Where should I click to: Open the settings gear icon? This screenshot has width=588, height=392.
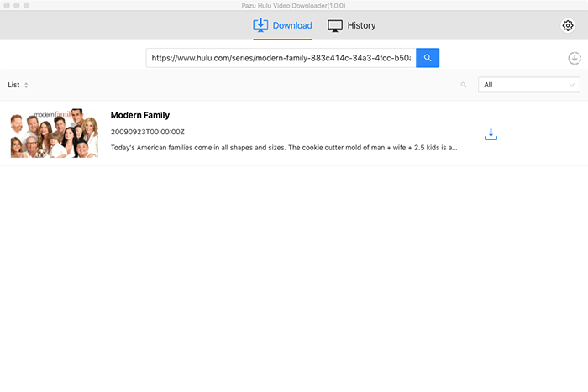[x=568, y=25]
